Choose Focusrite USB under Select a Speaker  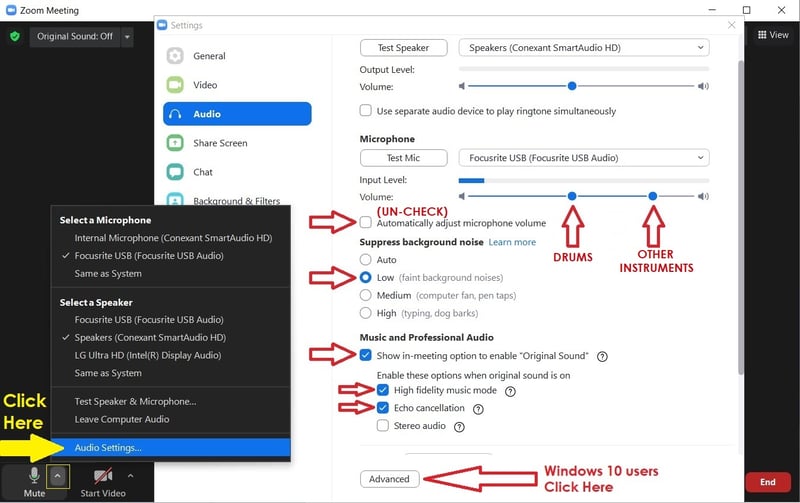pyautogui.click(x=149, y=319)
